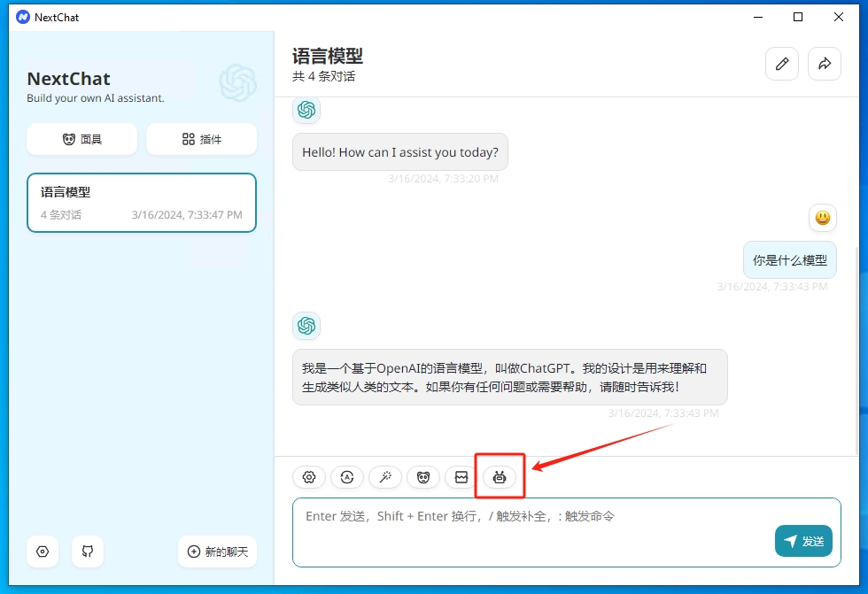Click the message input text box

[531, 531]
